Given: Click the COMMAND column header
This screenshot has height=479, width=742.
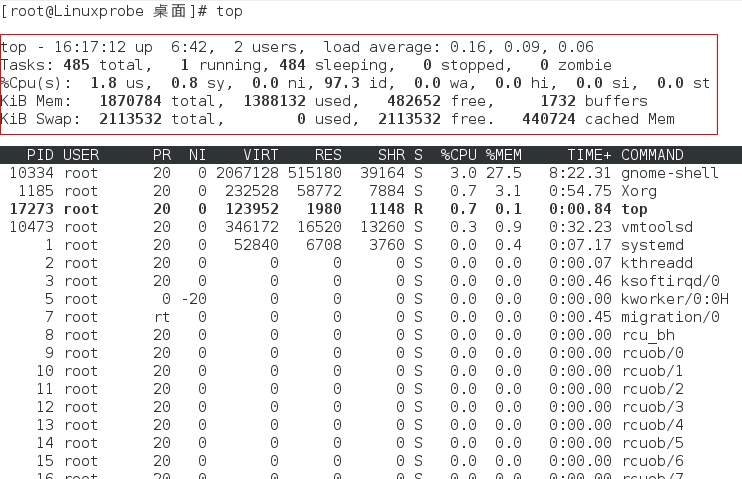Looking at the screenshot, I should (652, 155).
